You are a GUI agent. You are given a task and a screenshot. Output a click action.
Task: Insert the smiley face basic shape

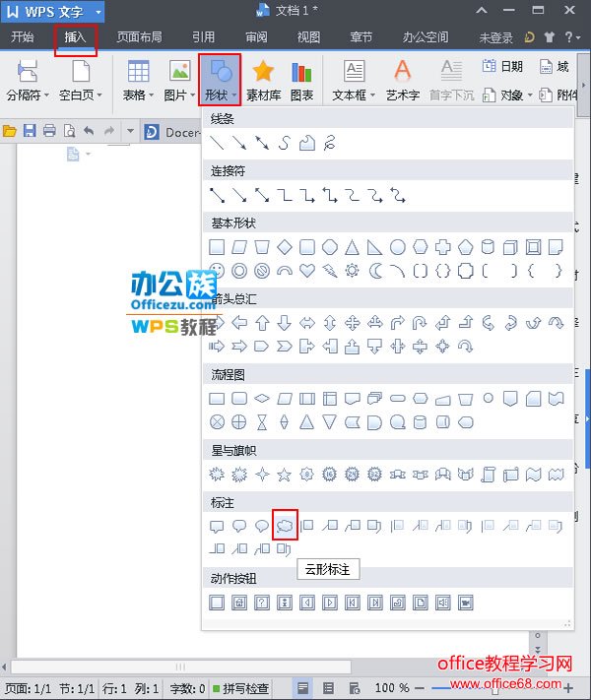pos(217,271)
